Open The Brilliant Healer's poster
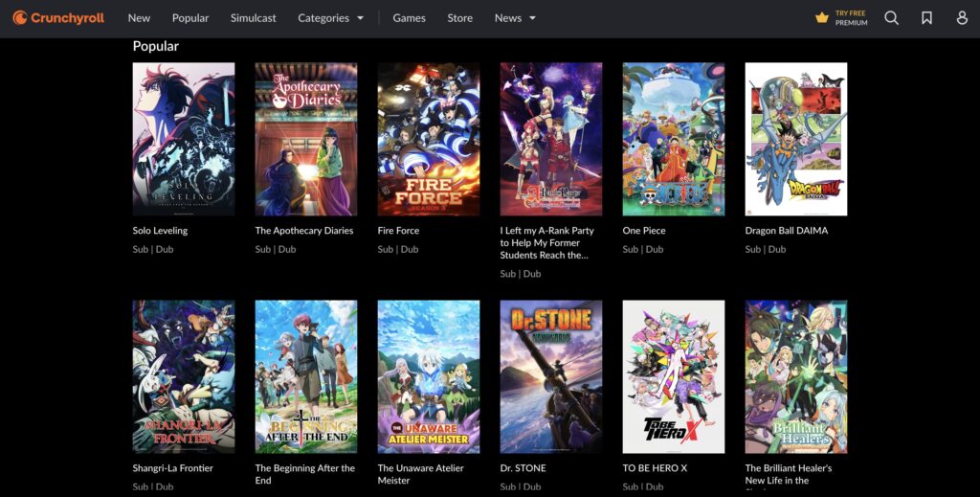The height and width of the screenshot is (497, 980). 796,376
